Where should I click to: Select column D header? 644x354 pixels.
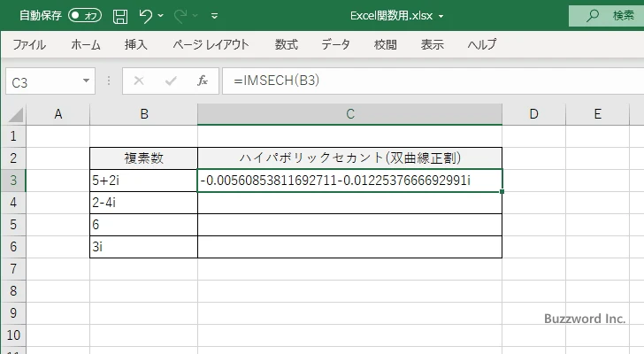click(533, 114)
